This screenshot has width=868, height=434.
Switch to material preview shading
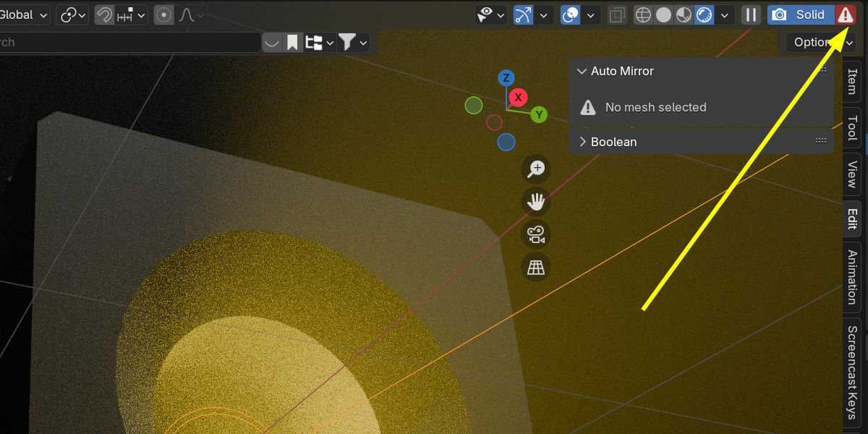coord(684,14)
